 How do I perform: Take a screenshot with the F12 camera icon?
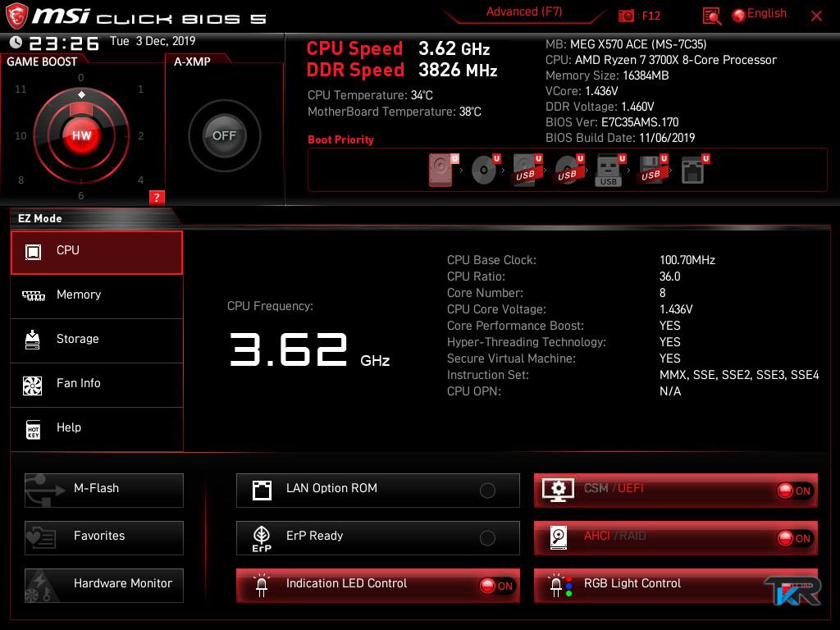tap(626, 16)
